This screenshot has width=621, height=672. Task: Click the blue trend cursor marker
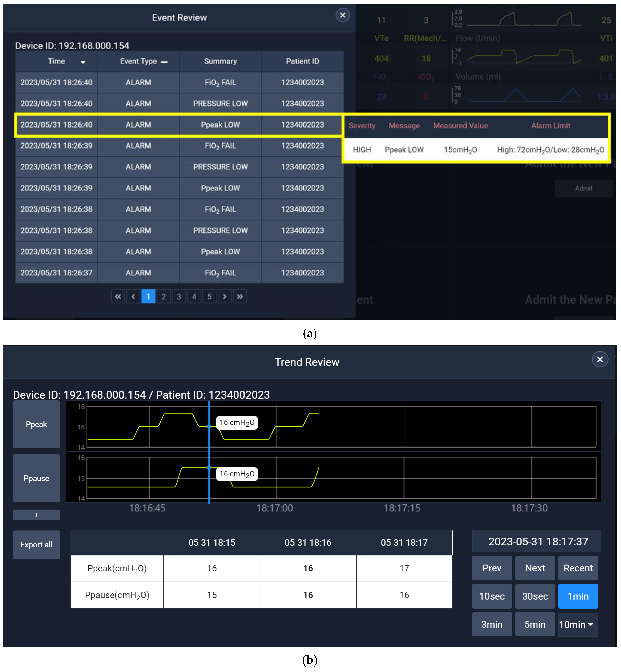click(x=209, y=426)
